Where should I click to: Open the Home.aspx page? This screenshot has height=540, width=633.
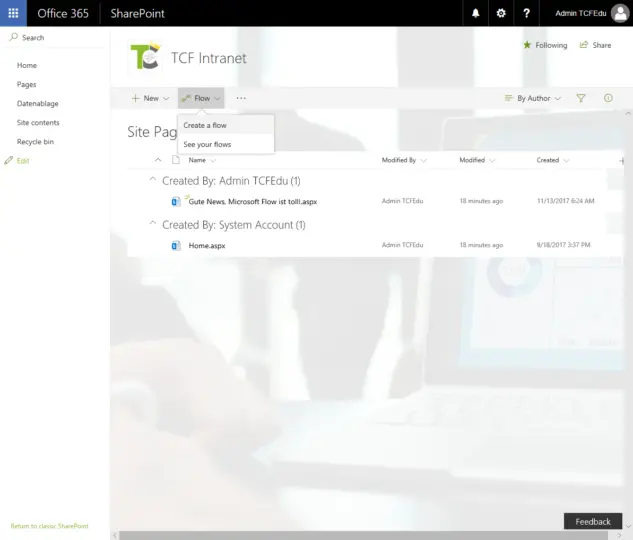(x=207, y=245)
